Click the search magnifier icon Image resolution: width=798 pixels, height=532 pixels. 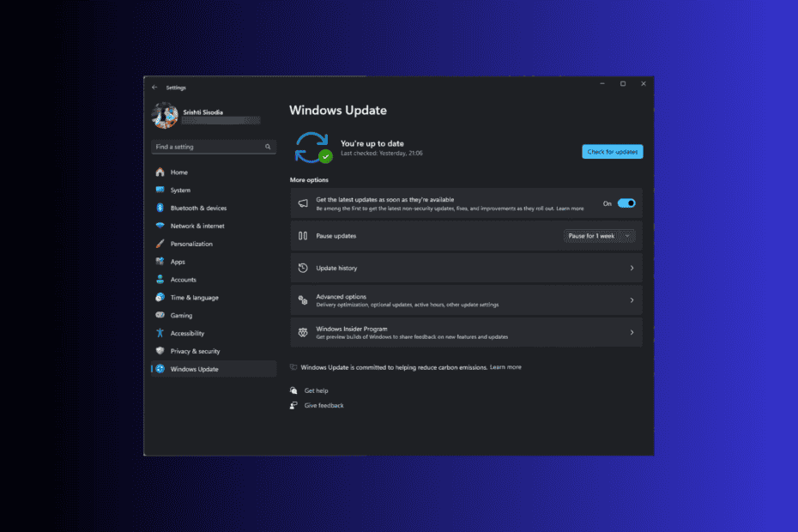pos(268,147)
